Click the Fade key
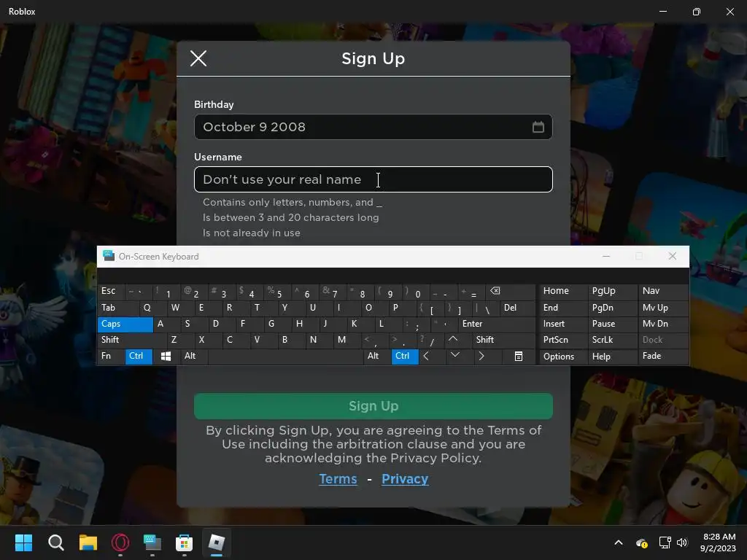Screen dimensions: 747x560 coord(663,356)
